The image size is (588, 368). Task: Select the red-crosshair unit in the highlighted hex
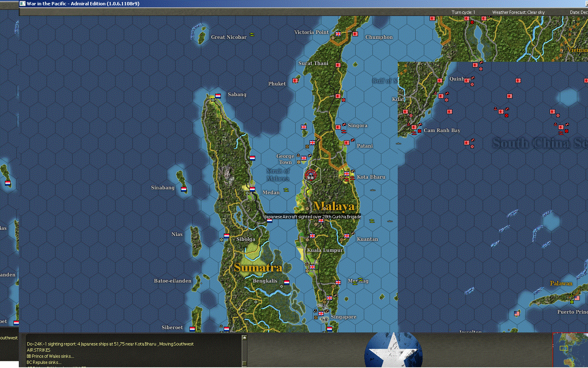click(x=311, y=175)
